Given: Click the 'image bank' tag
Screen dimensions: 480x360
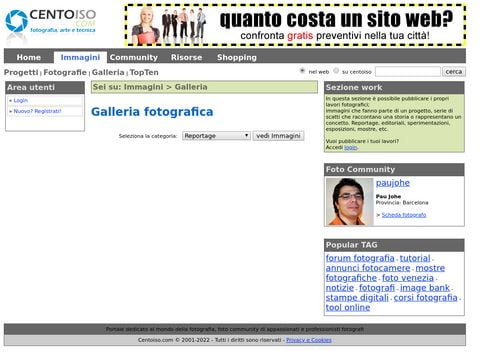Looking at the screenshot, I should coord(425,288).
